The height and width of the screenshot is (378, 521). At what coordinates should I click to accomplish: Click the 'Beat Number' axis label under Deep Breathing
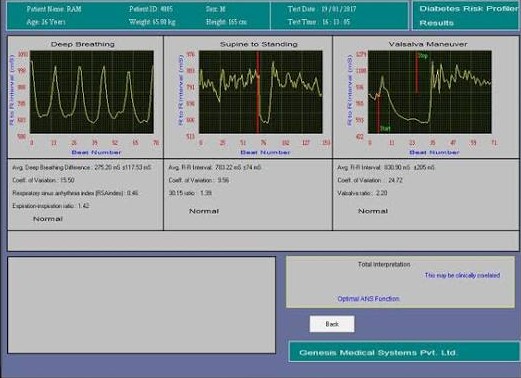coord(96,152)
